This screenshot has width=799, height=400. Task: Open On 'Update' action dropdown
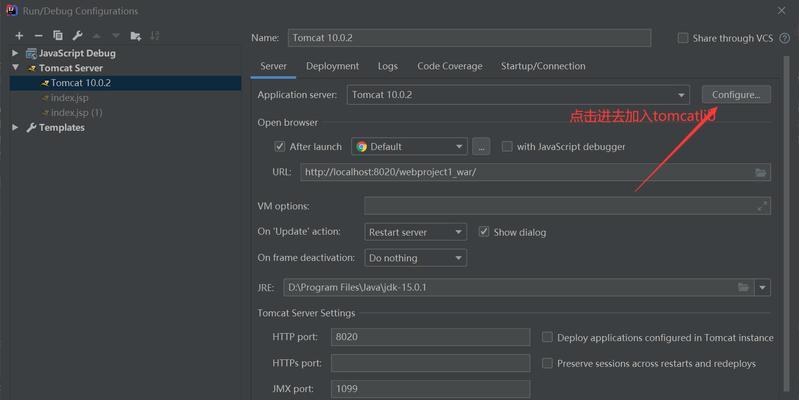point(415,232)
